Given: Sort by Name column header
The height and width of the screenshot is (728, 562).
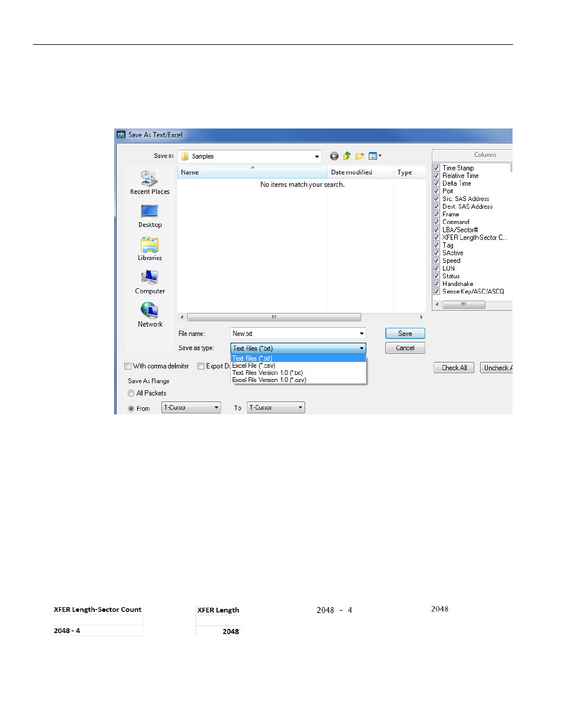Looking at the screenshot, I should [252, 172].
